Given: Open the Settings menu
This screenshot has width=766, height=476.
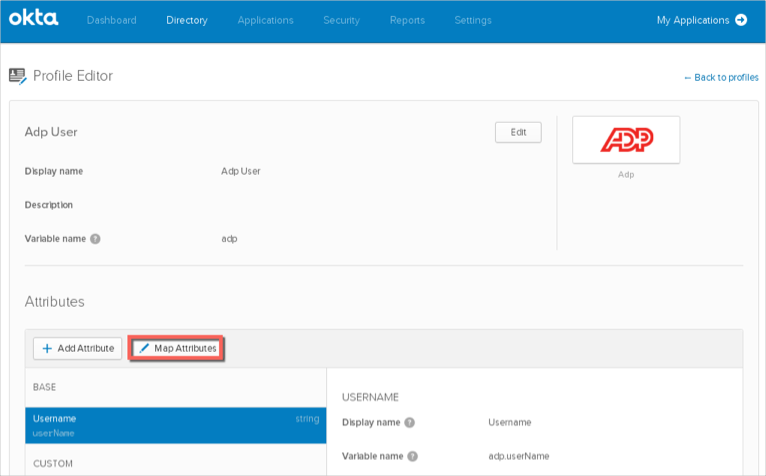Looking at the screenshot, I should (x=472, y=20).
